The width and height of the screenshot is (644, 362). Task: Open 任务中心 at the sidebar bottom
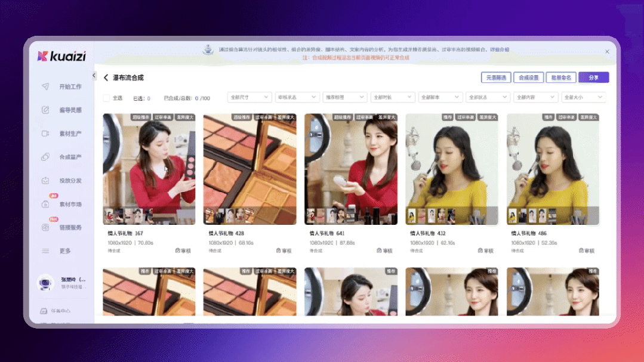tap(60, 311)
